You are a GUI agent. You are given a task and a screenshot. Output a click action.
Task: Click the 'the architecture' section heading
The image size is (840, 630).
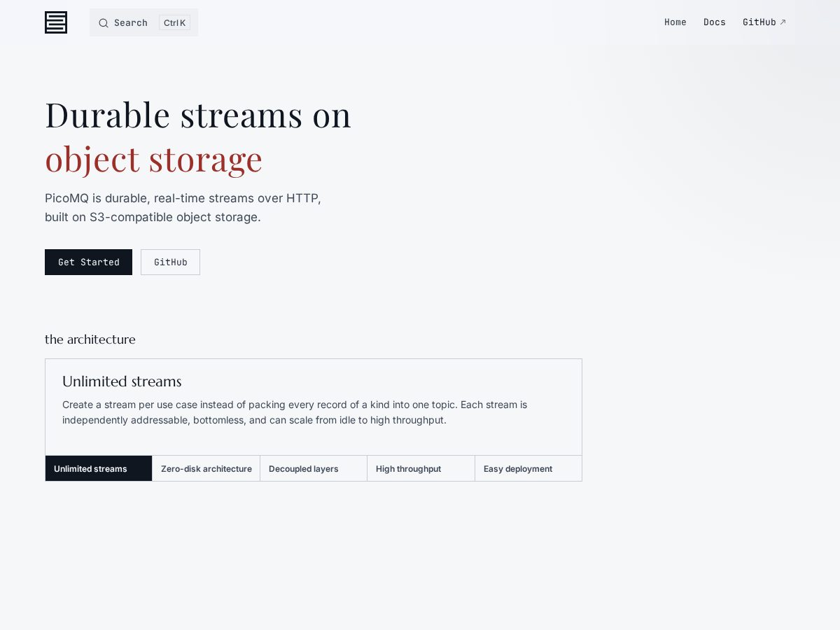[x=90, y=339]
